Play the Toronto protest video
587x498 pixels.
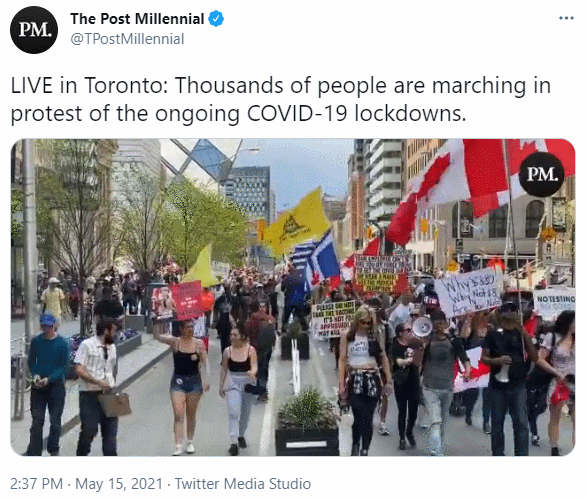(293, 297)
